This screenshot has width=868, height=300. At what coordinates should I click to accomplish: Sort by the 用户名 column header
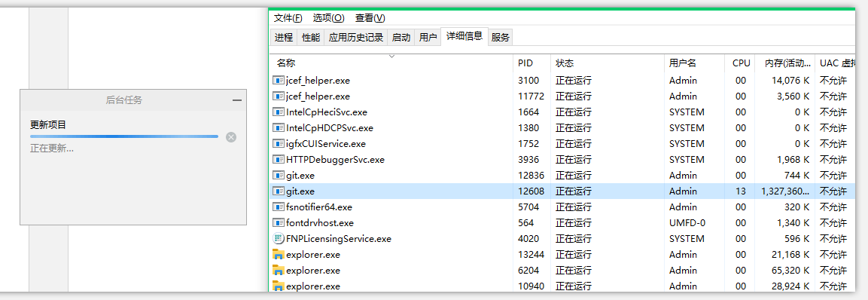tap(694, 63)
